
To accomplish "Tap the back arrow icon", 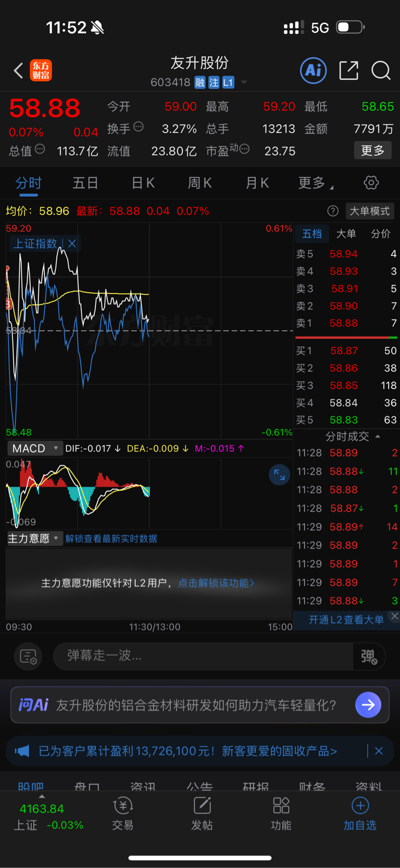I will click(18, 70).
